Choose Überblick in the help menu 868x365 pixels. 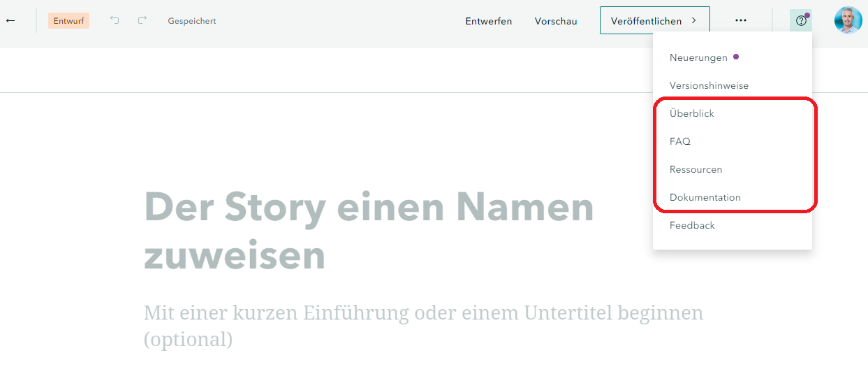click(692, 113)
